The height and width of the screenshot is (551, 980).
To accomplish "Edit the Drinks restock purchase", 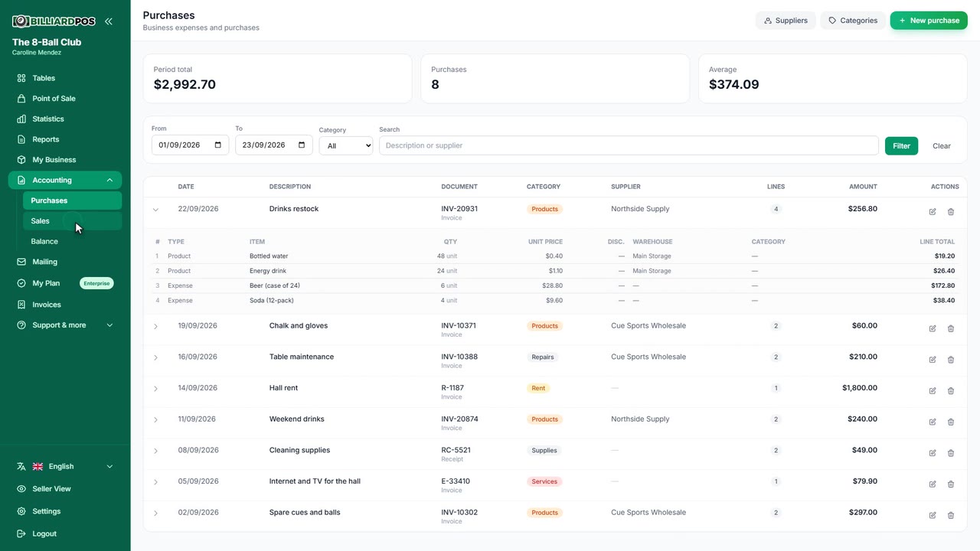I will [x=933, y=212].
